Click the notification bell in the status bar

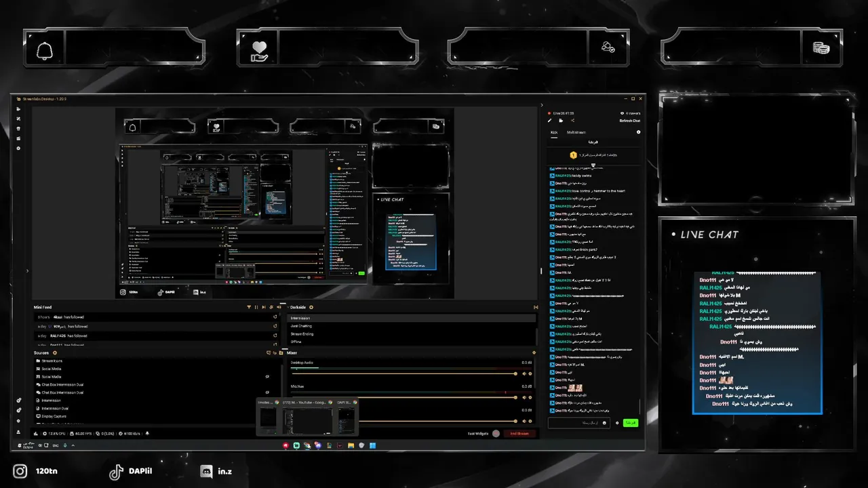(147, 433)
